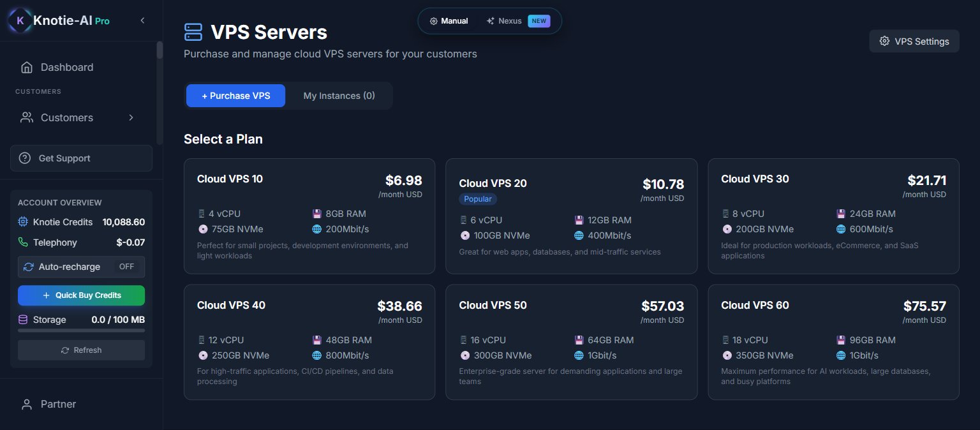Click the VPS Servers server icon

coord(193,32)
